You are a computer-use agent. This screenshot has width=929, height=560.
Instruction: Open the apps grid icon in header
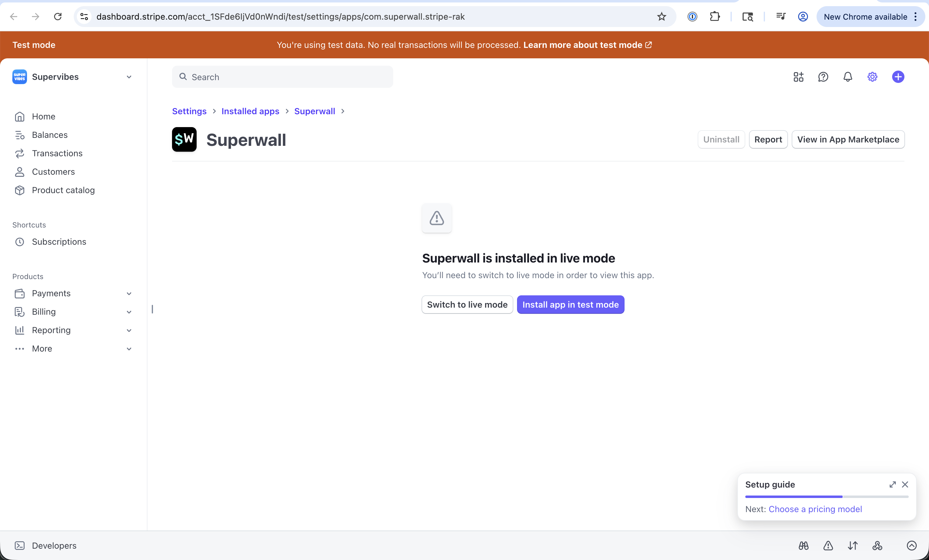[798, 77]
